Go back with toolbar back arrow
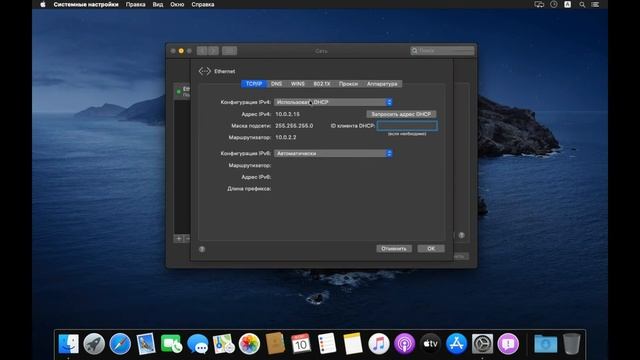The image size is (640, 360). coord(202,51)
